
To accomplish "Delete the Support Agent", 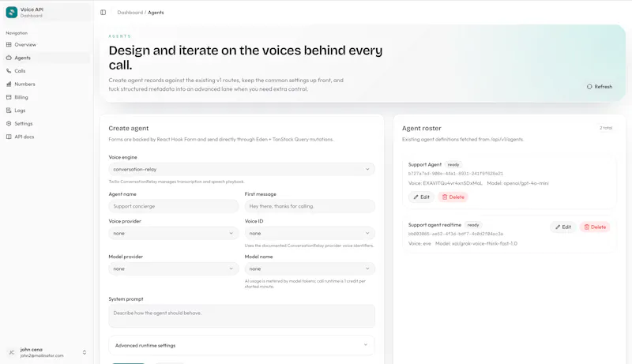I will tap(453, 197).
